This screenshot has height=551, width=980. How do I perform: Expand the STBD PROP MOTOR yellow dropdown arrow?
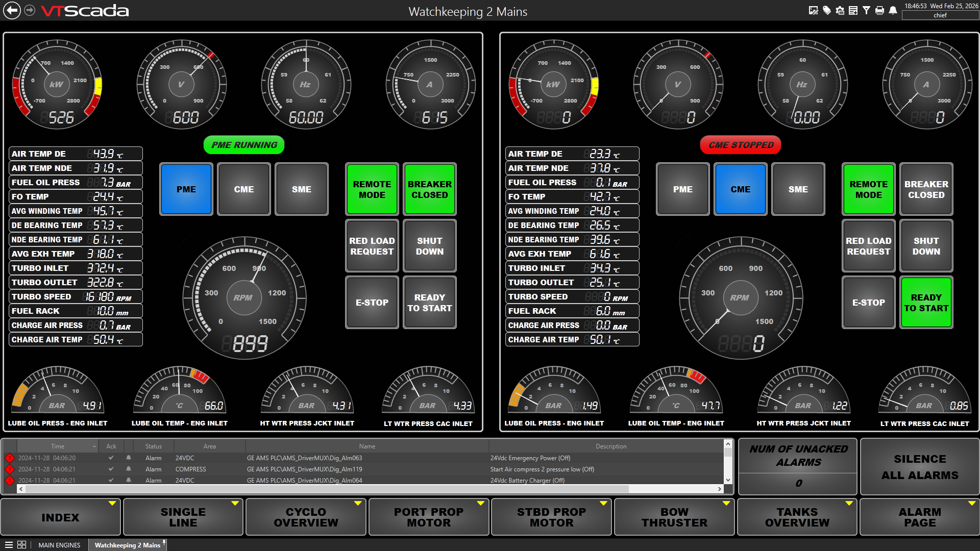[604, 504]
